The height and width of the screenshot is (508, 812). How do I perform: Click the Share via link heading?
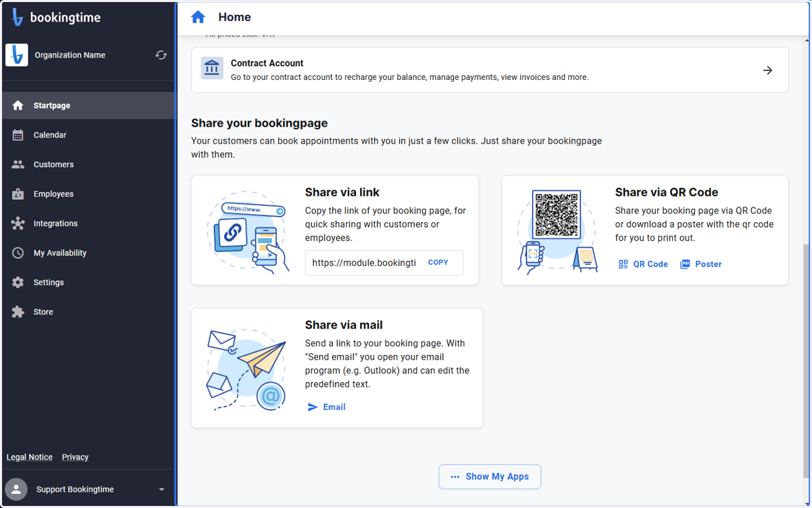point(342,192)
